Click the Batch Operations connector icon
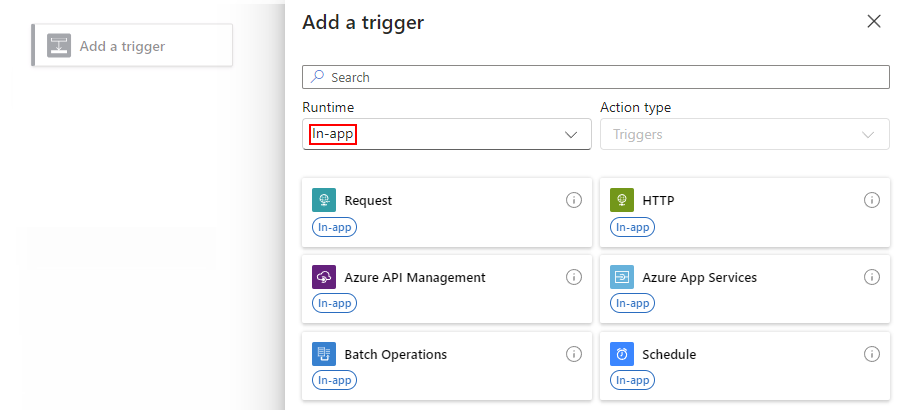The height and width of the screenshot is (410, 900). tap(324, 354)
